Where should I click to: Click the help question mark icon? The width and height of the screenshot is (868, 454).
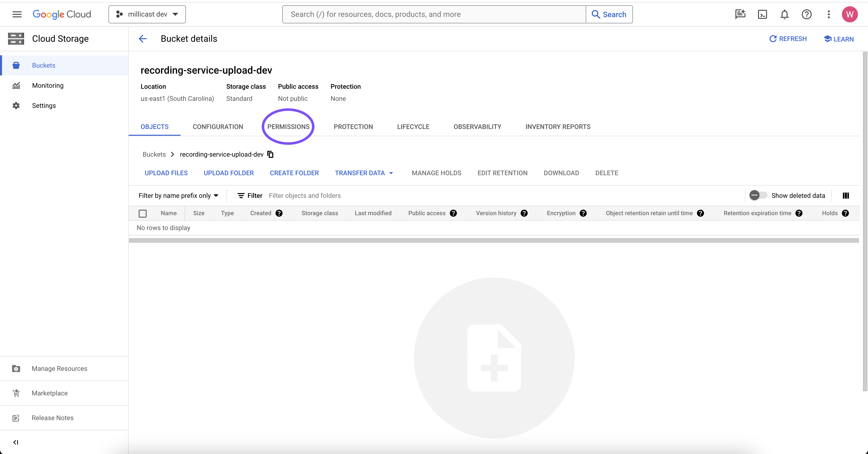point(806,14)
